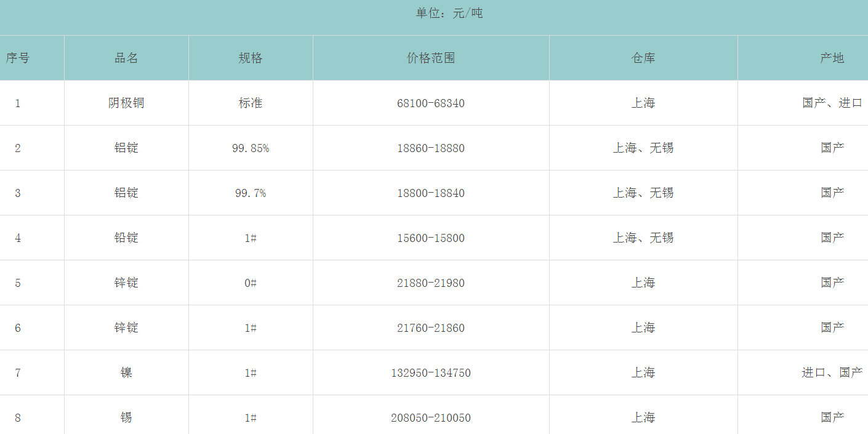
Task: Select the 仓库 column header
Action: point(643,58)
